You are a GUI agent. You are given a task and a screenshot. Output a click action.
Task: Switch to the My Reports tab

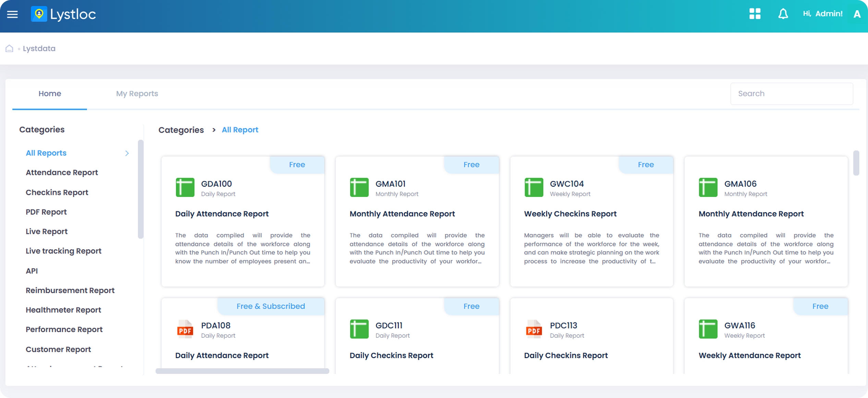137,94
